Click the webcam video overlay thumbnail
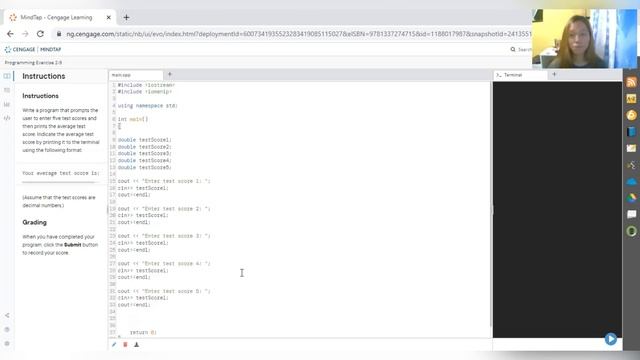Viewport: 640px width, 360px height. tap(584, 38)
